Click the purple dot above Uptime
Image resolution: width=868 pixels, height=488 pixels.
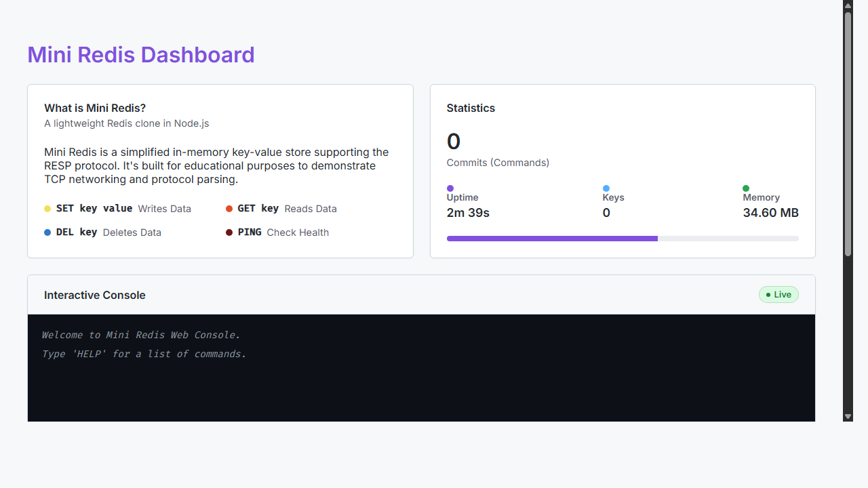tap(450, 188)
